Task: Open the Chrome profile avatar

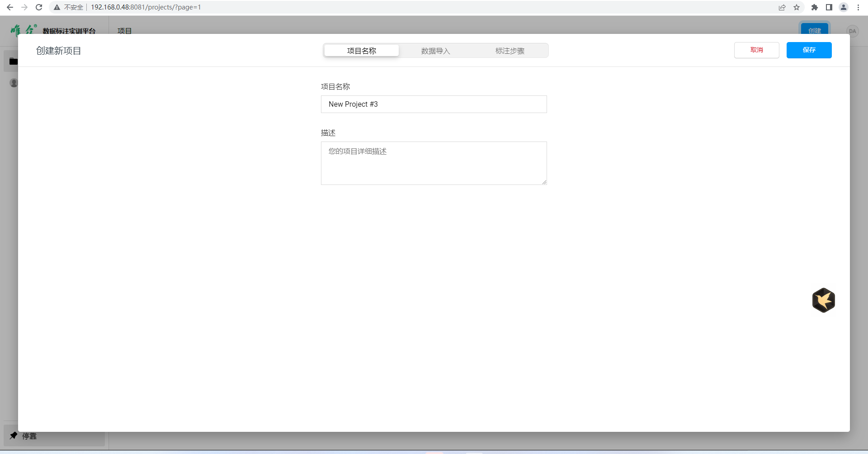Action: click(x=844, y=7)
